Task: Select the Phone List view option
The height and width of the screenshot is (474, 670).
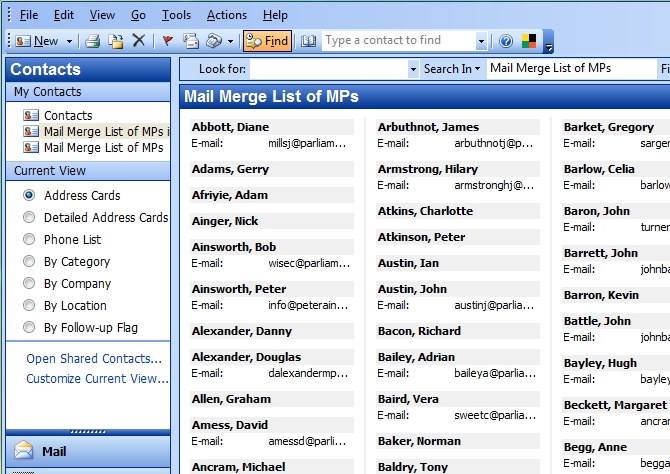Action: [x=29, y=239]
